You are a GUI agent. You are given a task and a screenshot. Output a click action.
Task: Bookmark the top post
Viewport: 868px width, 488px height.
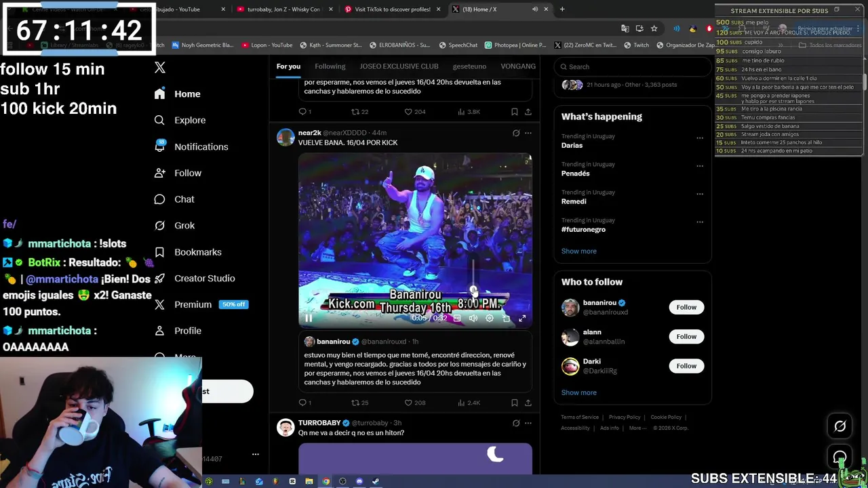515,112
